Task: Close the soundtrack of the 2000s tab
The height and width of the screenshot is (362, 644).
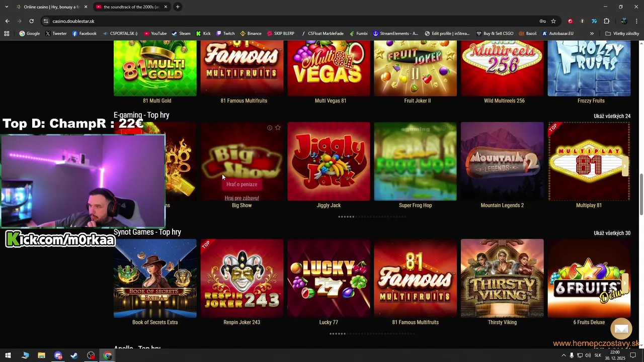Action: [166, 7]
